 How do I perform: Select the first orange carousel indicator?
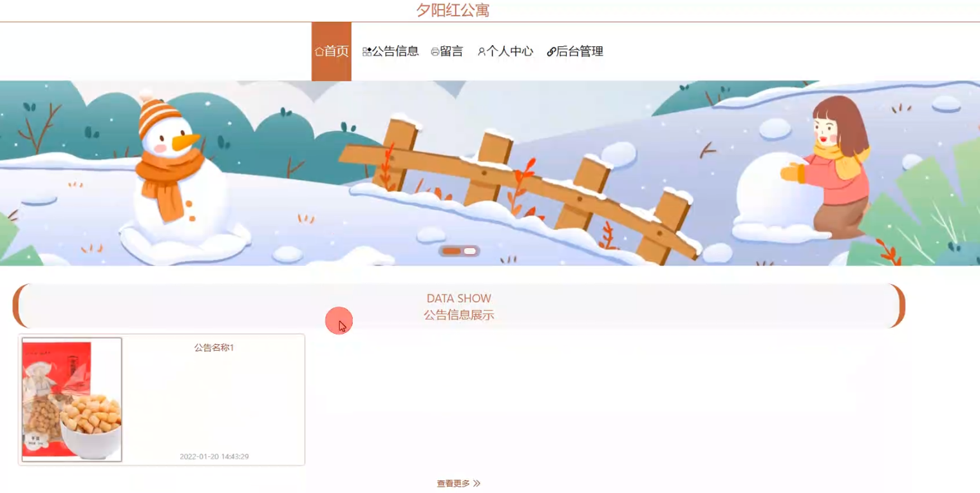pyautogui.click(x=451, y=251)
